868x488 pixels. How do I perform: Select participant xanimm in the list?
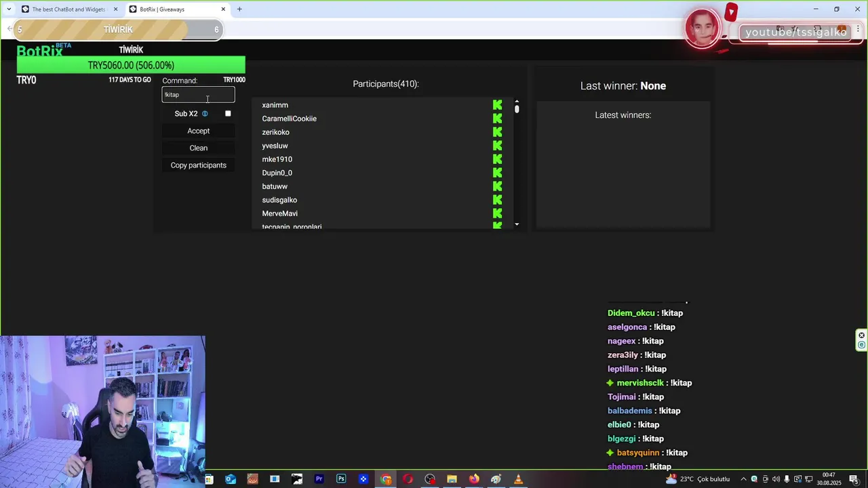point(275,105)
